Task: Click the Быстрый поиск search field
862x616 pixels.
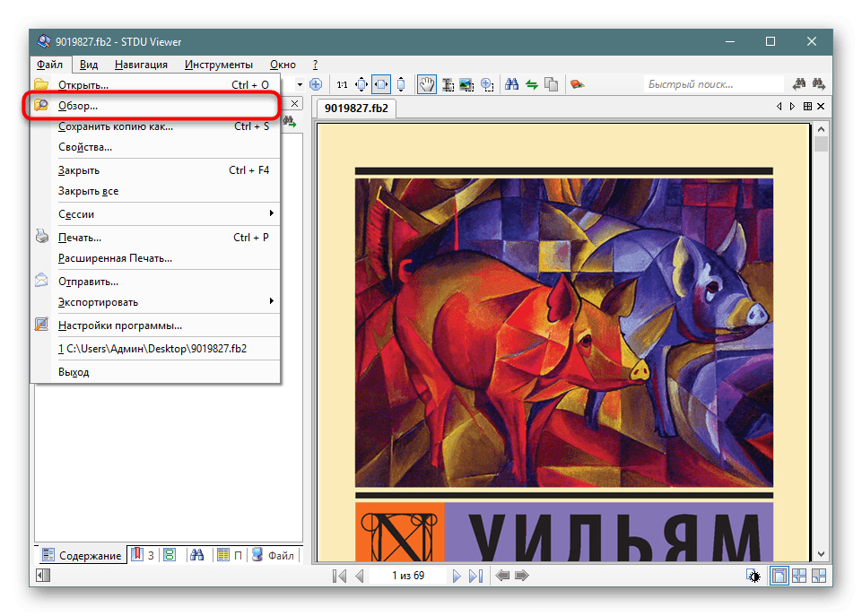Action: pos(714,84)
